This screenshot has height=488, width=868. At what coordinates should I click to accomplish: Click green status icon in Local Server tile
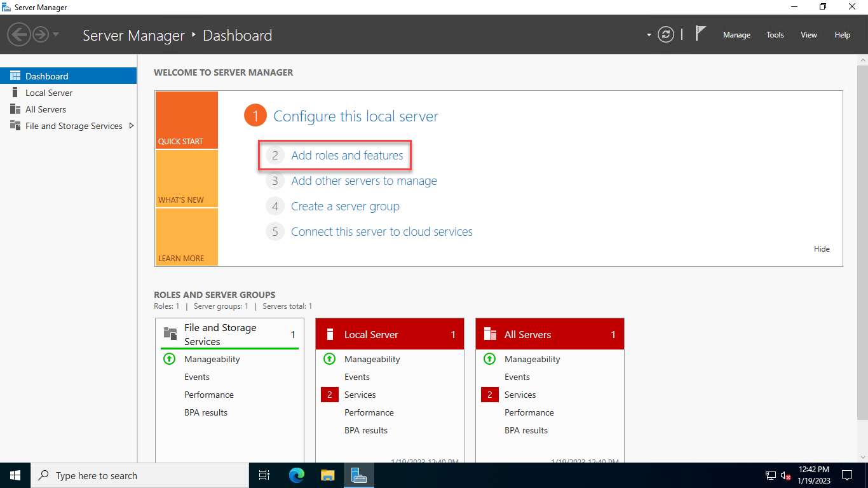coord(329,358)
